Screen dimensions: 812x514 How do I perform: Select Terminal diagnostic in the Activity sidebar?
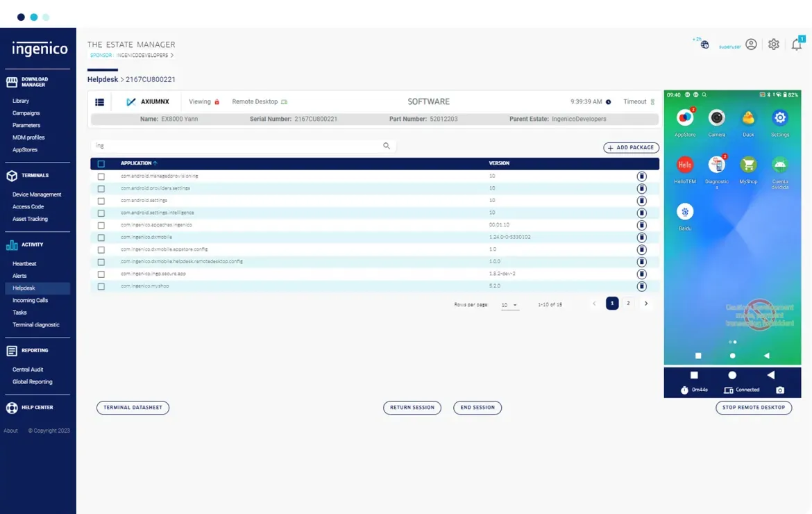click(x=36, y=324)
